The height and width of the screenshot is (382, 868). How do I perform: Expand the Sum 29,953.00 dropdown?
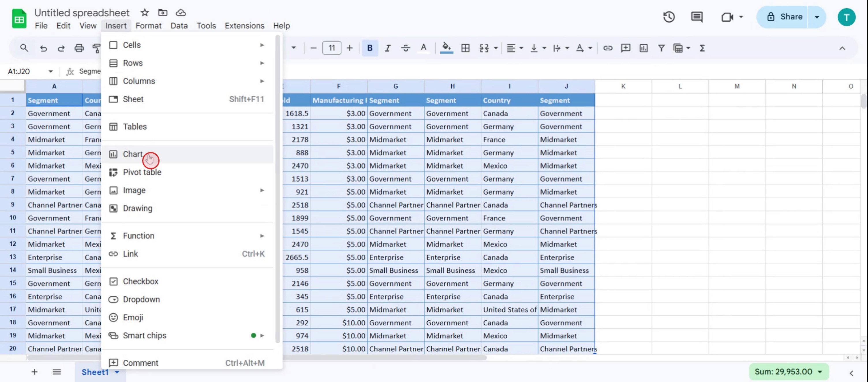click(x=820, y=372)
